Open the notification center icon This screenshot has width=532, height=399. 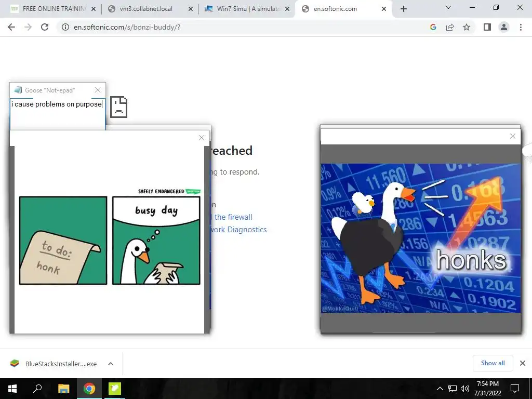tap(515, 389)
